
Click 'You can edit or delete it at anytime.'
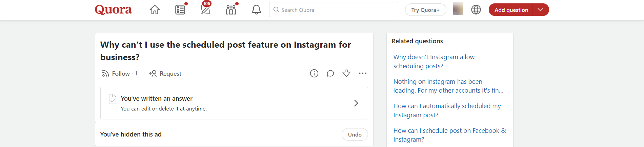[x=164, y=109]
